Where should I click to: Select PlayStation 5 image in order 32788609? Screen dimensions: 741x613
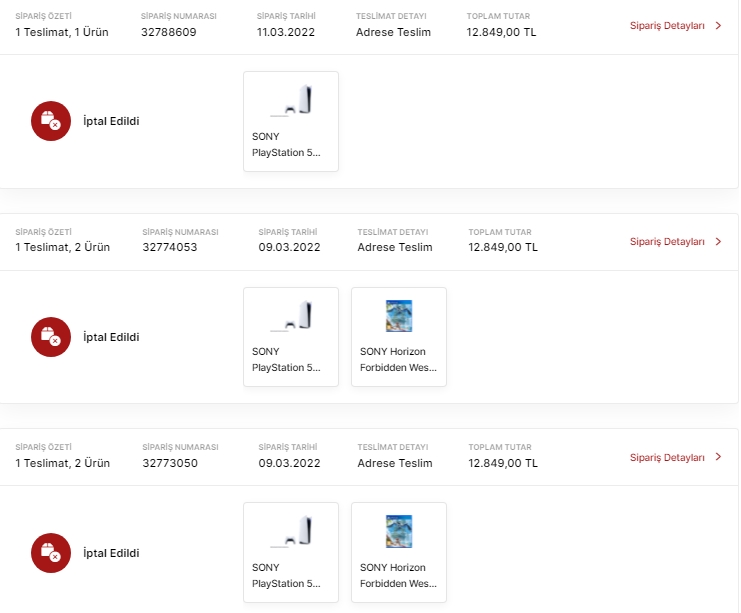coord(291,100)
